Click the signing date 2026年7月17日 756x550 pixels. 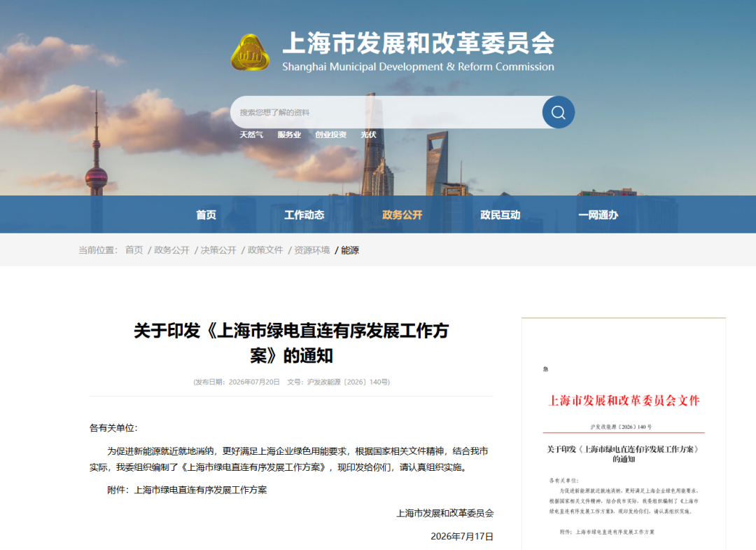(462, 536)
